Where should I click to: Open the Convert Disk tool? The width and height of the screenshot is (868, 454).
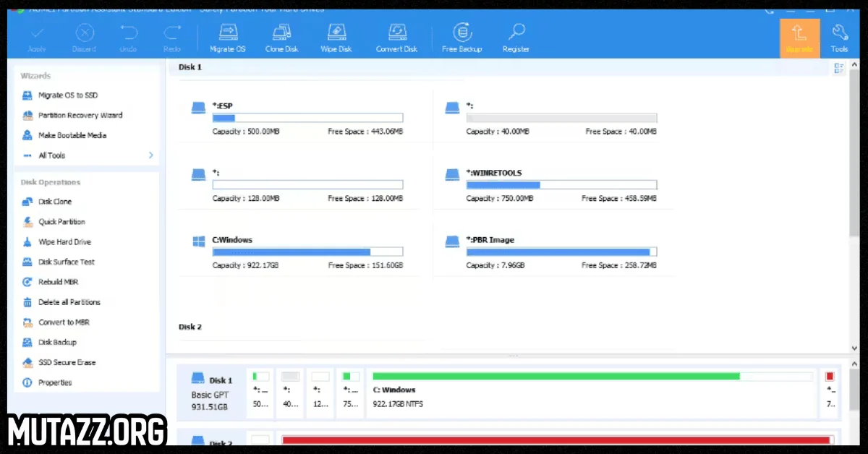(396, 36)
